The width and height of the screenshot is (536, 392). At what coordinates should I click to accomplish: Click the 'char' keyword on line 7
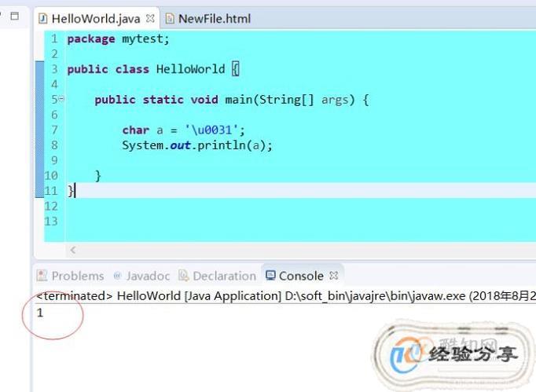pyautogui.click(x=136, y=130)
